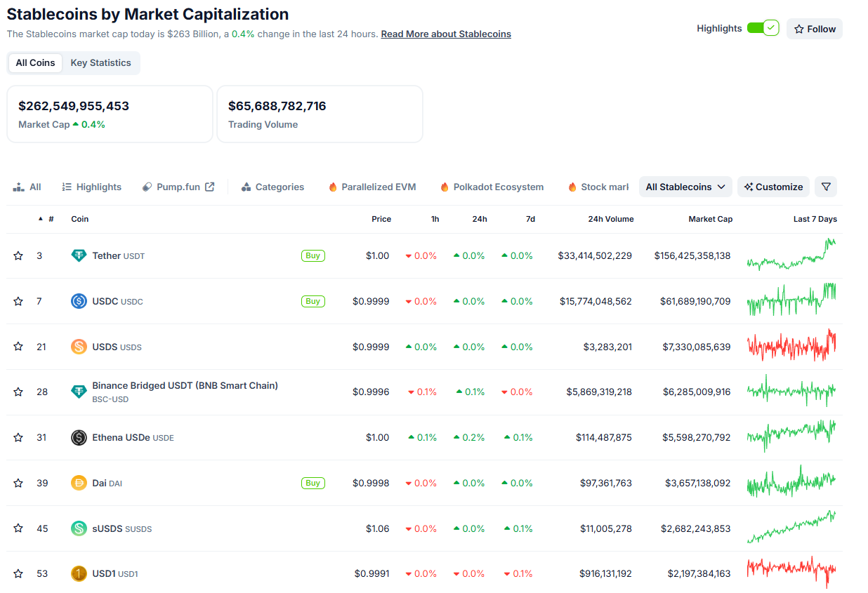This screenshot has height=593, width=868.
Task: Click the USDC coin logo icon
Action: point(79,301)
